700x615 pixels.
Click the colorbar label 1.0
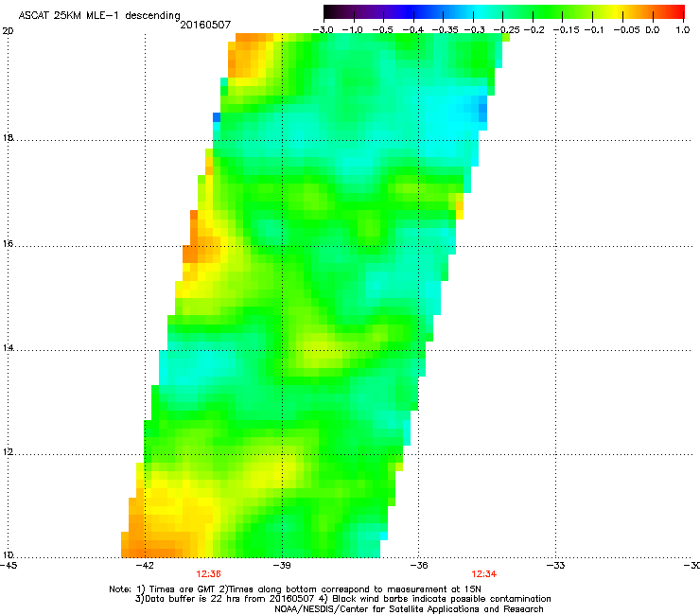pyautogui.click(x=683, y=30)
